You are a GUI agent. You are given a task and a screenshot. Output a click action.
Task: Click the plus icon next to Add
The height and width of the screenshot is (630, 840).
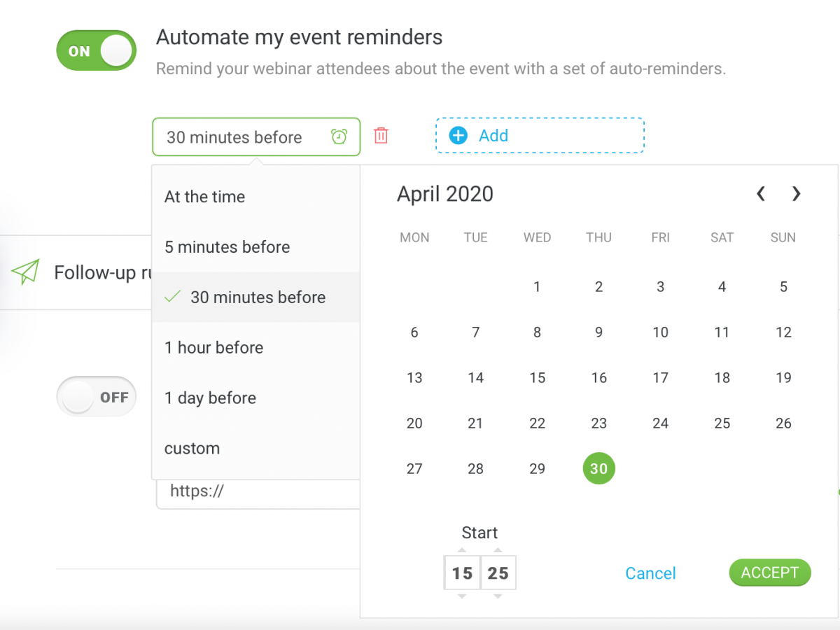click(x=457, y=135)
